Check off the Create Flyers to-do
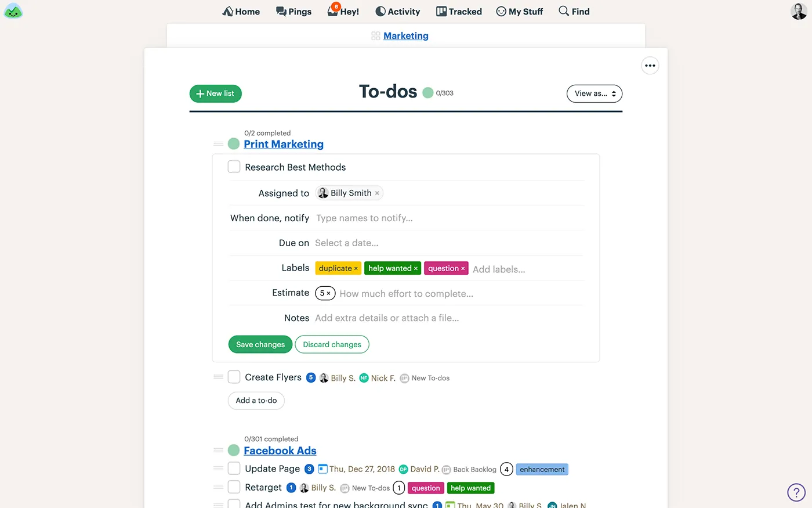This screenshot has width=812, height=508. click(234, 377)
